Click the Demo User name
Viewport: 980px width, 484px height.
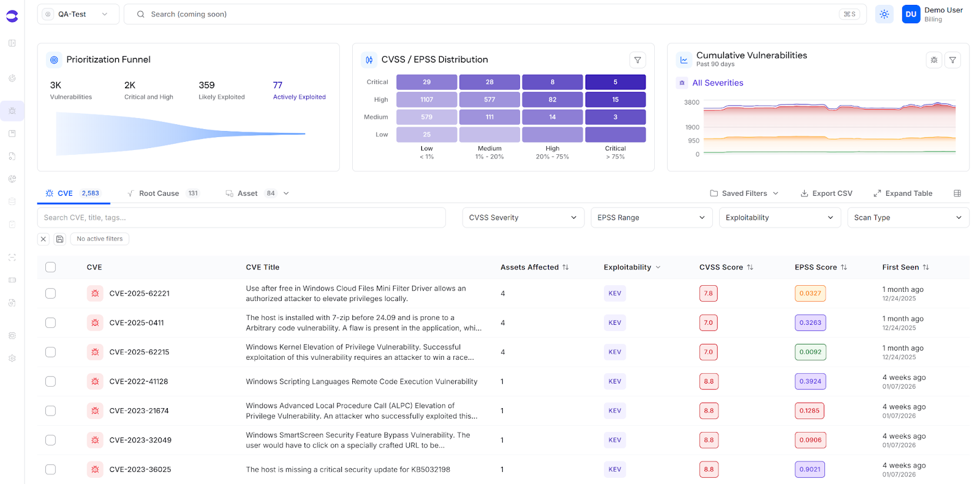pos(943,10)
